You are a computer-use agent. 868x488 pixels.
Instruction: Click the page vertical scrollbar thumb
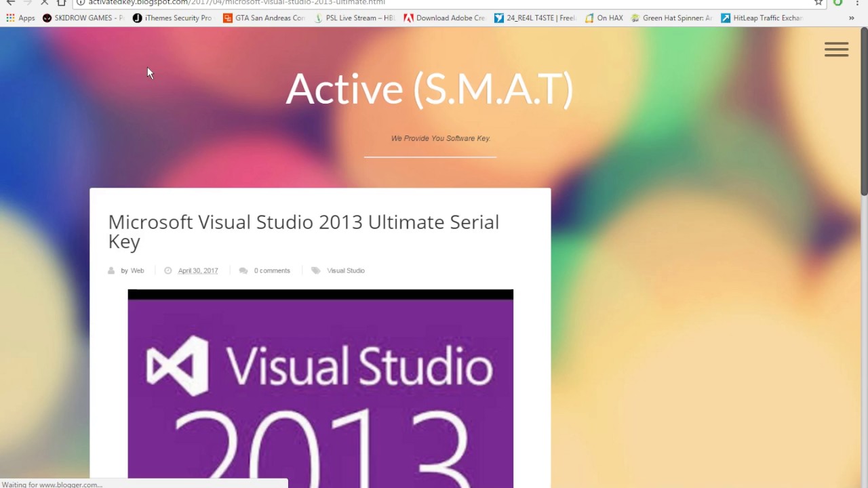tap(863, 112)
